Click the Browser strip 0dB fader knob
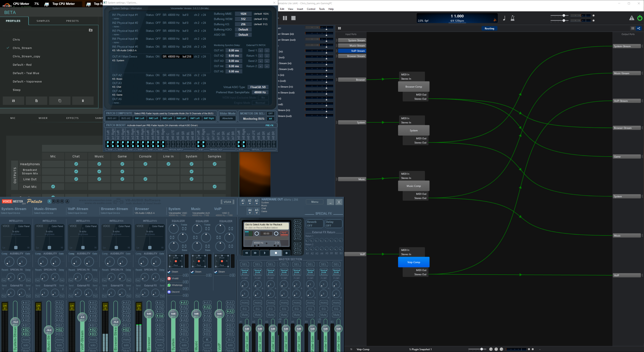 tap(149, 314)
